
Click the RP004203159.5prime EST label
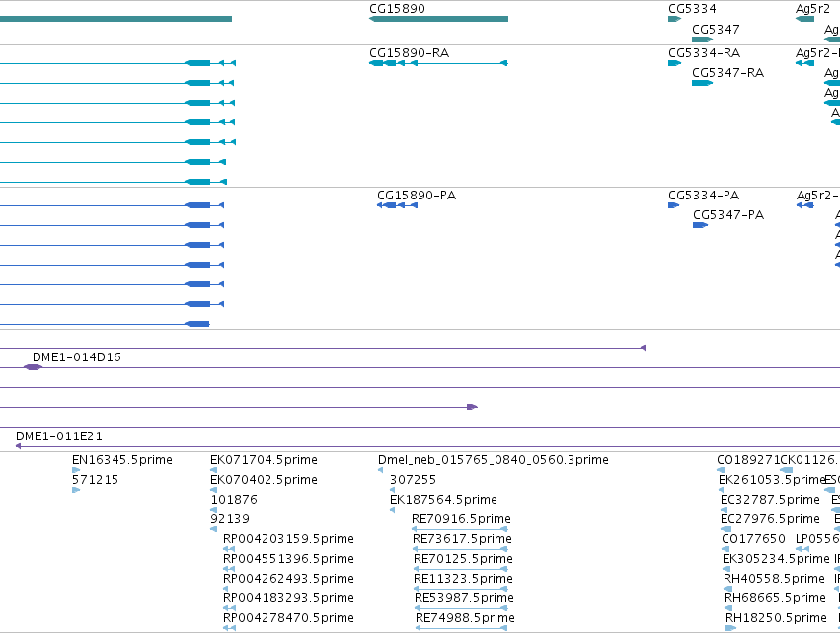click(x=288, y=539)
